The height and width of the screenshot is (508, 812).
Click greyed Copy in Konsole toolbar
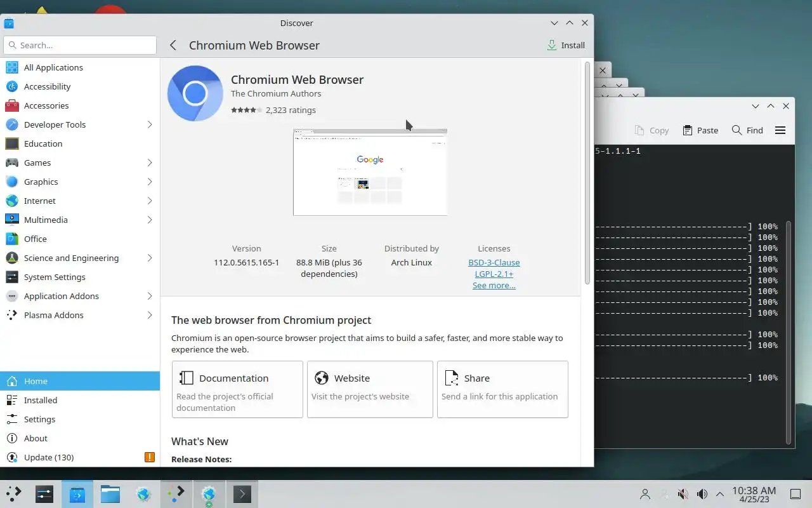click(652, 130)
